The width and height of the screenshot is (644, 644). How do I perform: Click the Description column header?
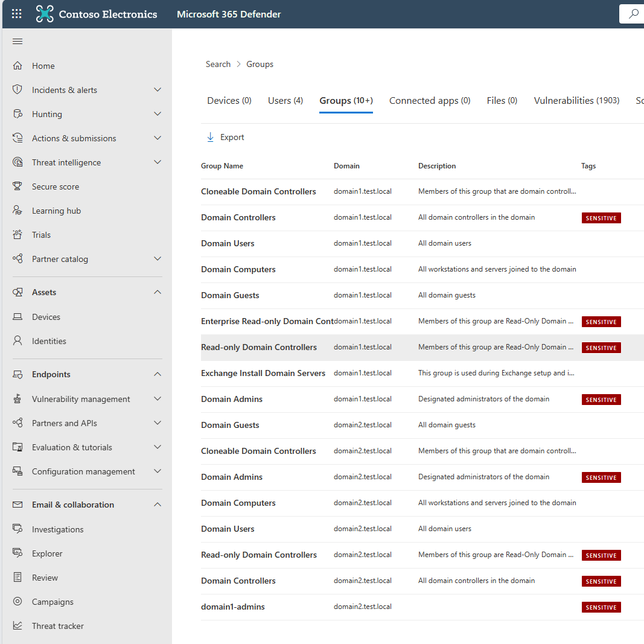(437, 166)
